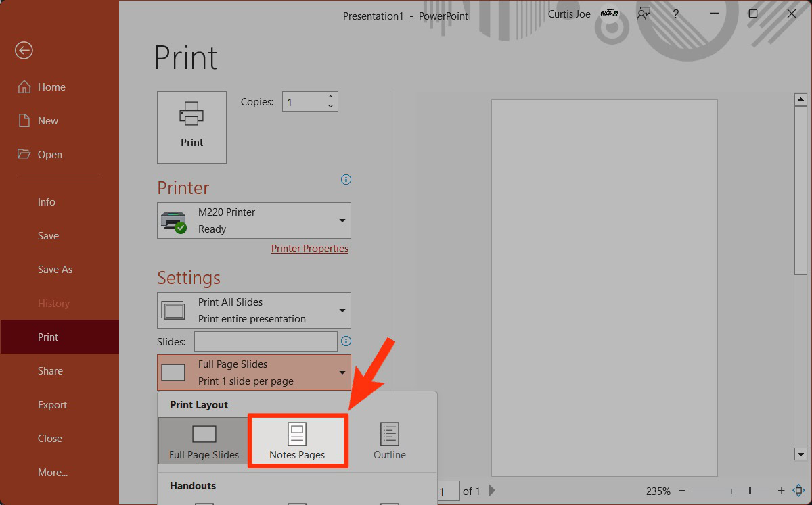Click the zoom slider handle
The image size is (812, 505).
coord(750,491)
